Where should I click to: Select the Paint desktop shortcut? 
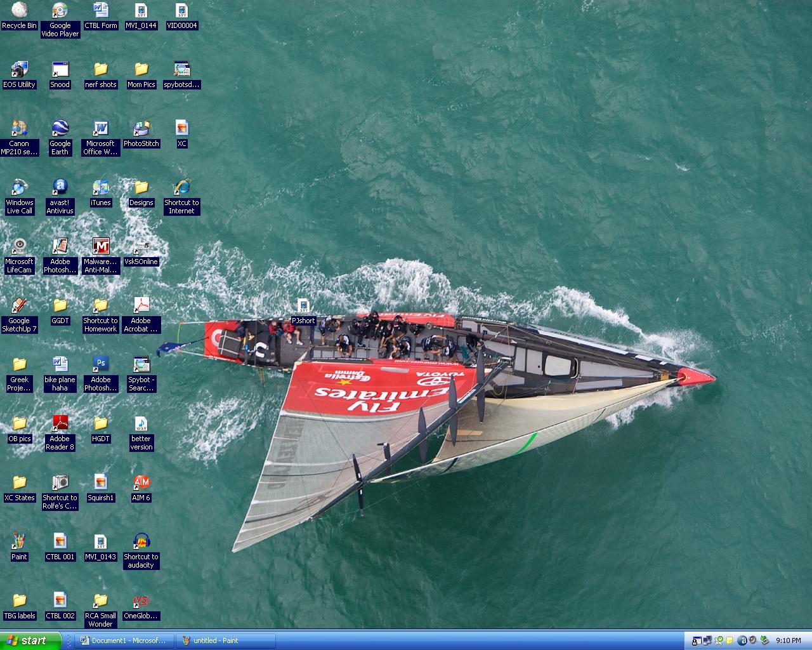19,542
